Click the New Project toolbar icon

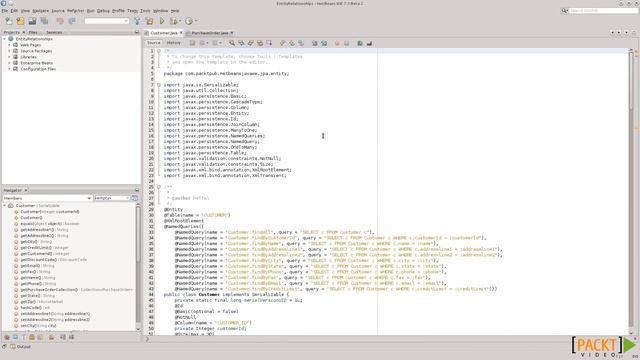pos(20,21)
